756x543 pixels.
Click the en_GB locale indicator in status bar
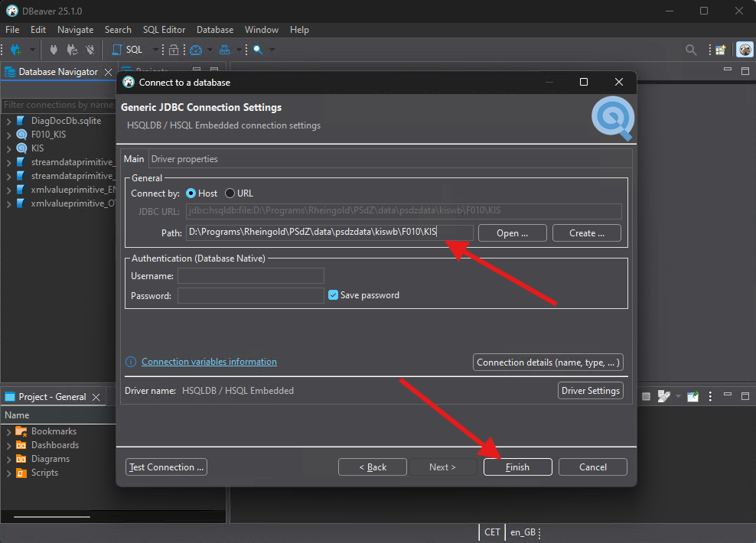coord(524,532)
